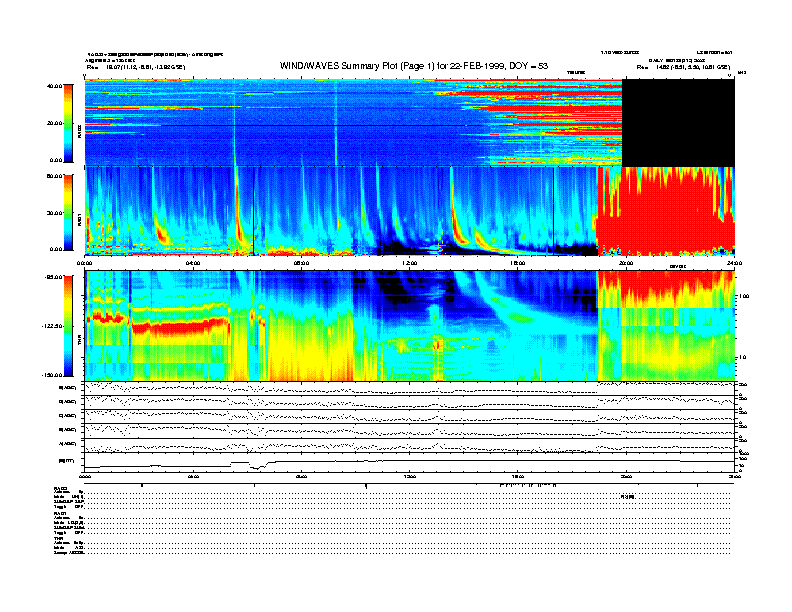This screenshot has height=612, width=792.
Task: Click the 16:00 label below the RAD1 spectrogram
Action: tap(518, 263)
